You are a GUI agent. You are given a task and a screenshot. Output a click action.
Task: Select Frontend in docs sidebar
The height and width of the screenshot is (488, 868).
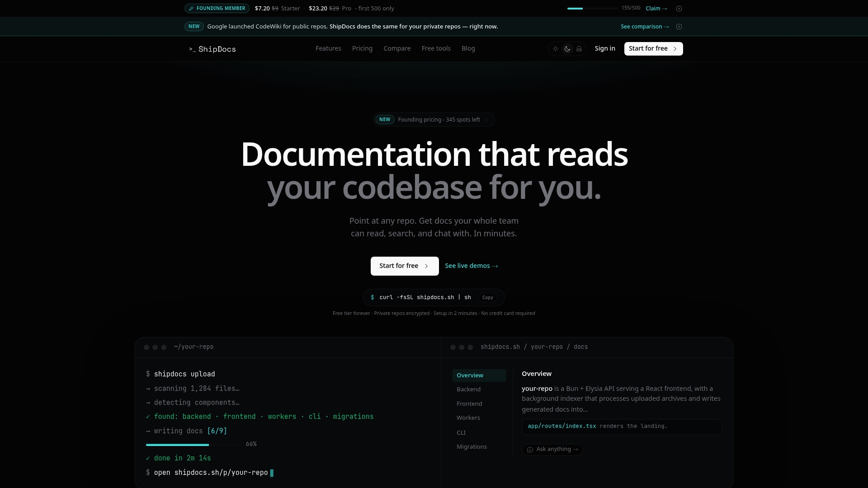[469, 404]
